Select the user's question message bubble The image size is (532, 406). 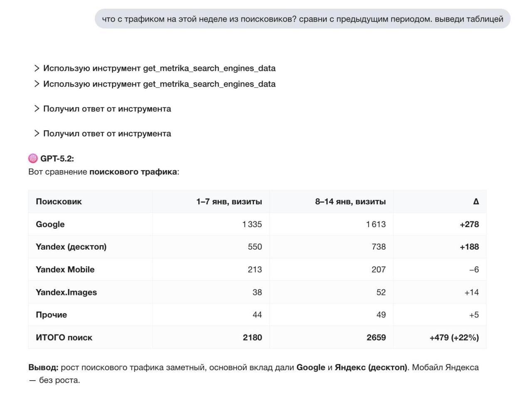(302, 19)
